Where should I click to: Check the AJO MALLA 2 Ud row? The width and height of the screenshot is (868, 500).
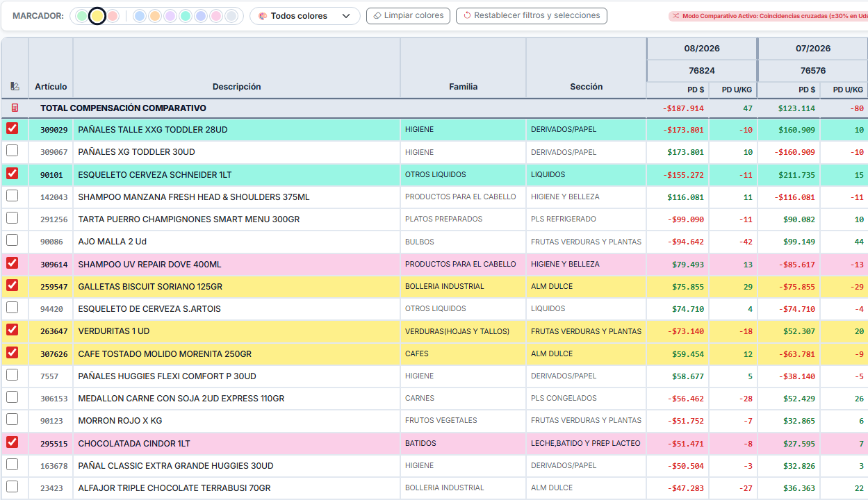[x=13, y=240]
